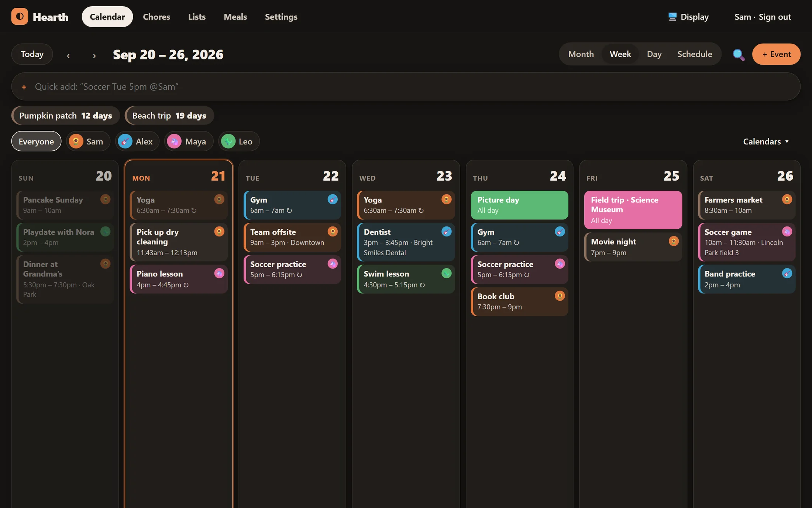Viewport: 812px width, 508px height.
Task: Click Sam's avatar on Movie night
Action: 674,241
